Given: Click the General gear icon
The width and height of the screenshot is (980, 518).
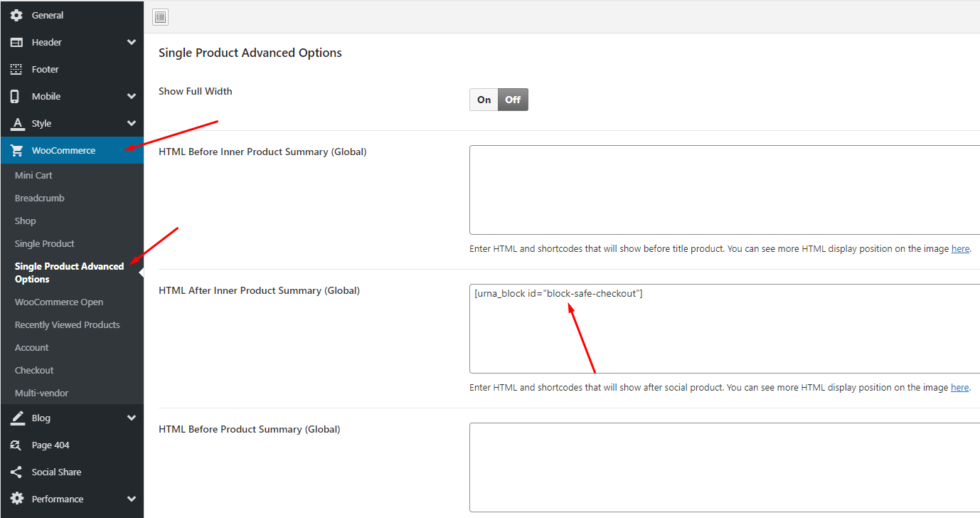Looking at the screenshot, I should pos(16,15).
